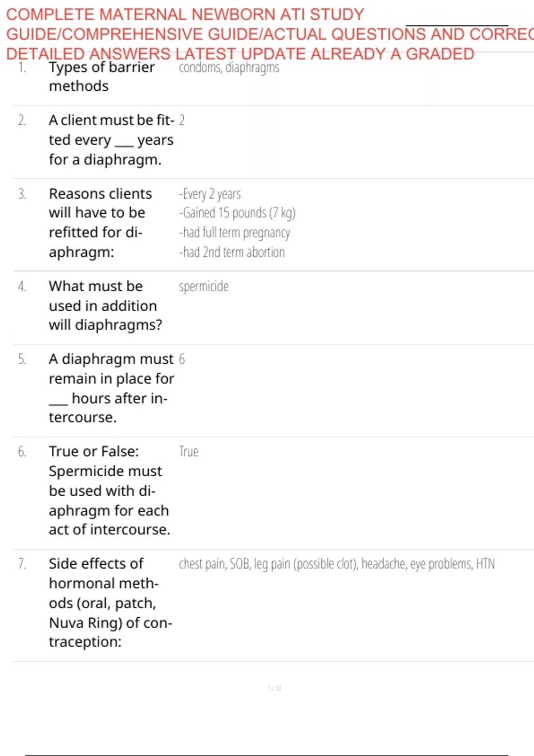Viewport: 534px width, 756px height.
Task: Click the '-had full term pregnancy' line
Action: [x=235, y=233]
